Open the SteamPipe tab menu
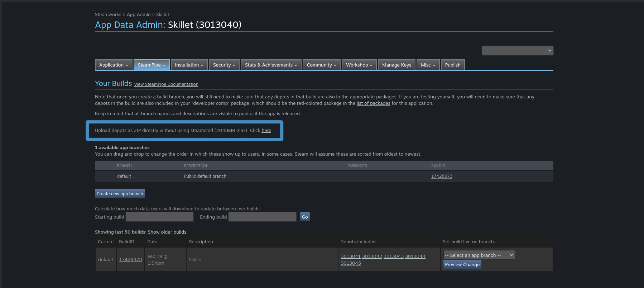644x288 pixels. click(151, 65)
